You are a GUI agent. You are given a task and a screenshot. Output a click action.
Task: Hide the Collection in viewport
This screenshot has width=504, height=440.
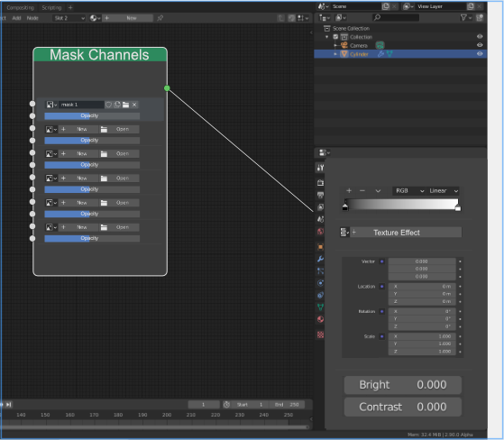tap(480, 37)
